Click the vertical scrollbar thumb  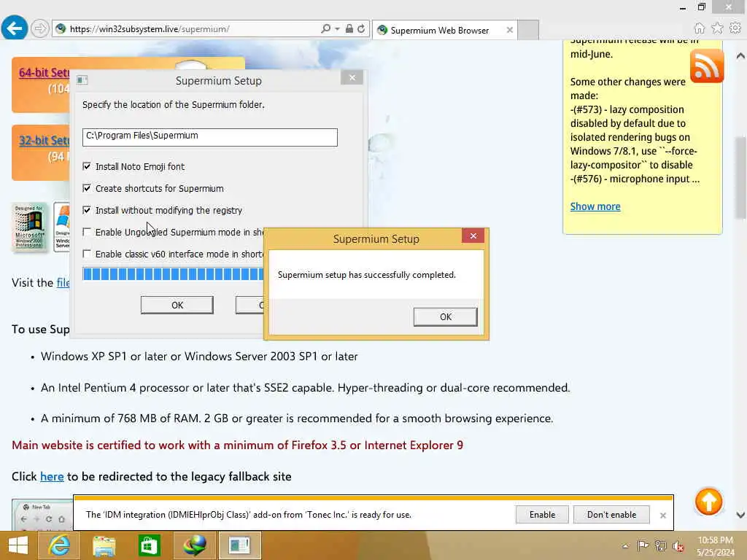coord(741,178)
